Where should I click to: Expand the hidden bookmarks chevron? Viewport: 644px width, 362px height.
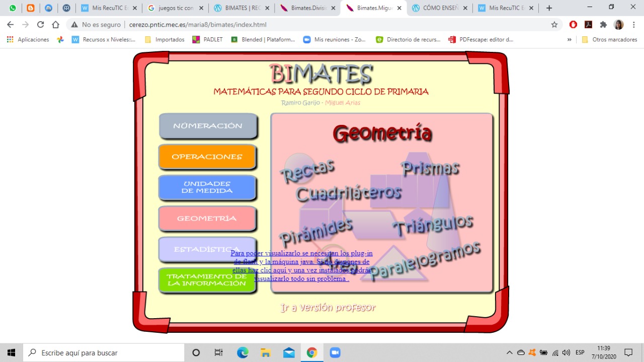point(570,39)
